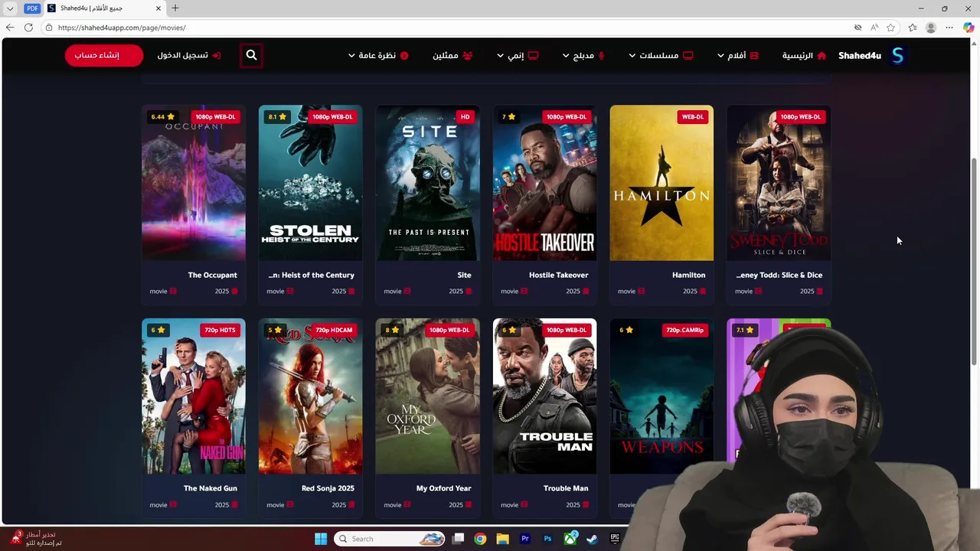Open Photoshop from taskbar
Screen dimensions: 980x551
point(547,539)
